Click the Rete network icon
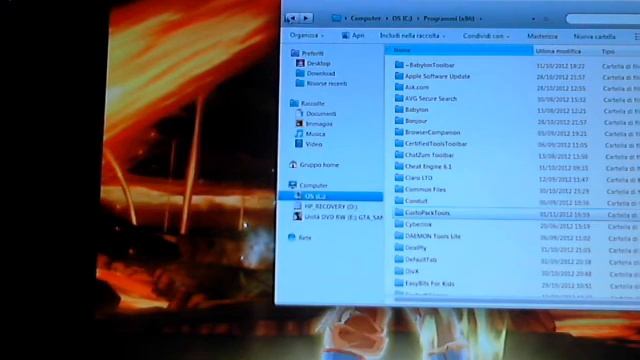 (x=291, y=237)
